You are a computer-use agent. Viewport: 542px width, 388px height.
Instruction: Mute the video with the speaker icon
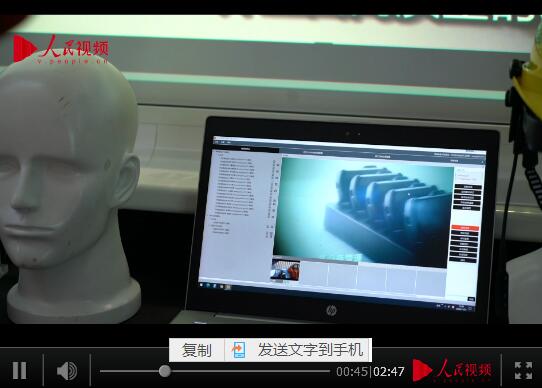coord(67,371)
